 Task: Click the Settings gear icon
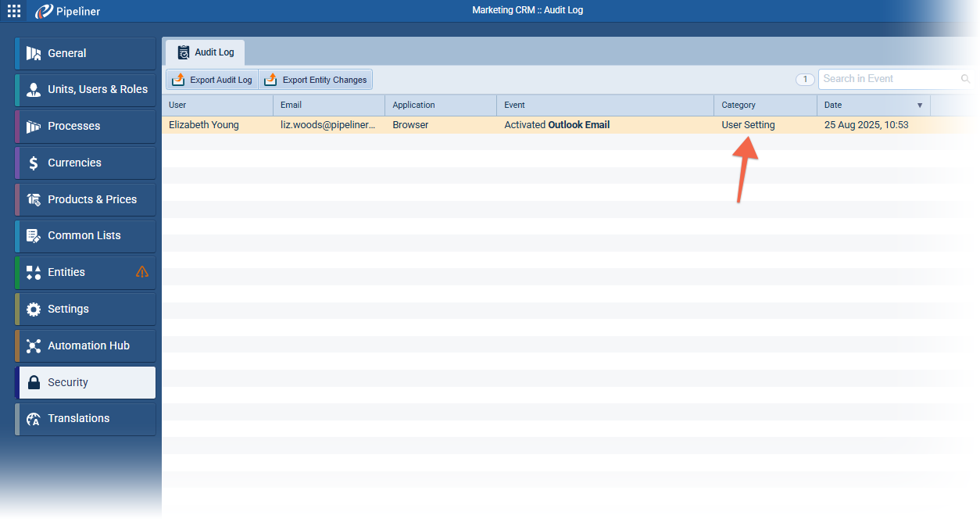34,309
